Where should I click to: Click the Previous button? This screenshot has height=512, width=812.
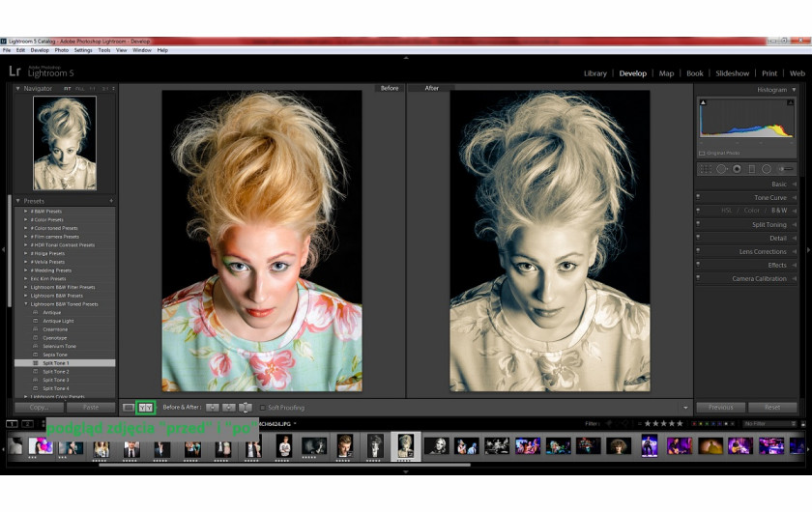(x=721, y=408)
